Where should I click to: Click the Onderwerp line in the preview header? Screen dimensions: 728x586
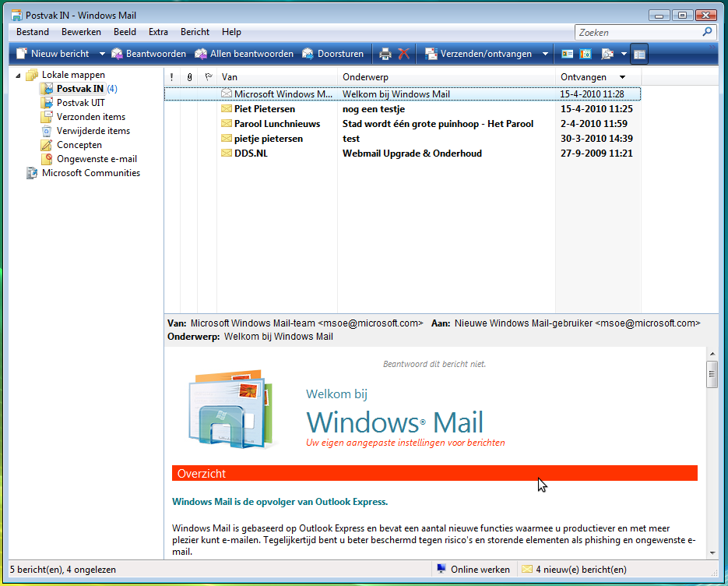pyautogui.click(x=250, y=337)
